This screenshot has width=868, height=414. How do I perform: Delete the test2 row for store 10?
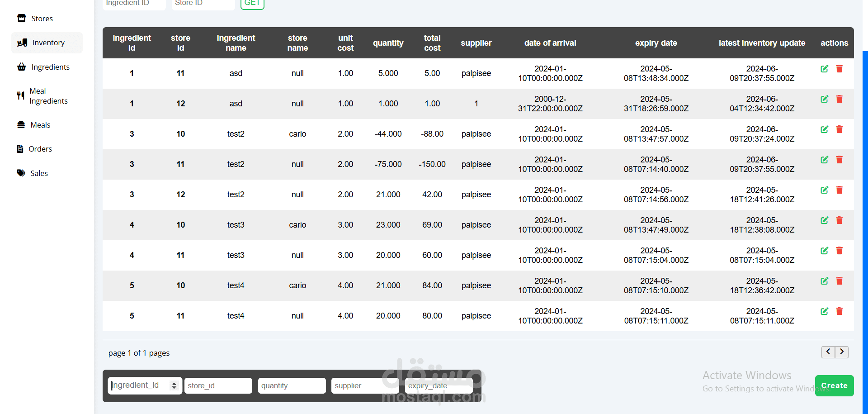[x=840, y=129]
